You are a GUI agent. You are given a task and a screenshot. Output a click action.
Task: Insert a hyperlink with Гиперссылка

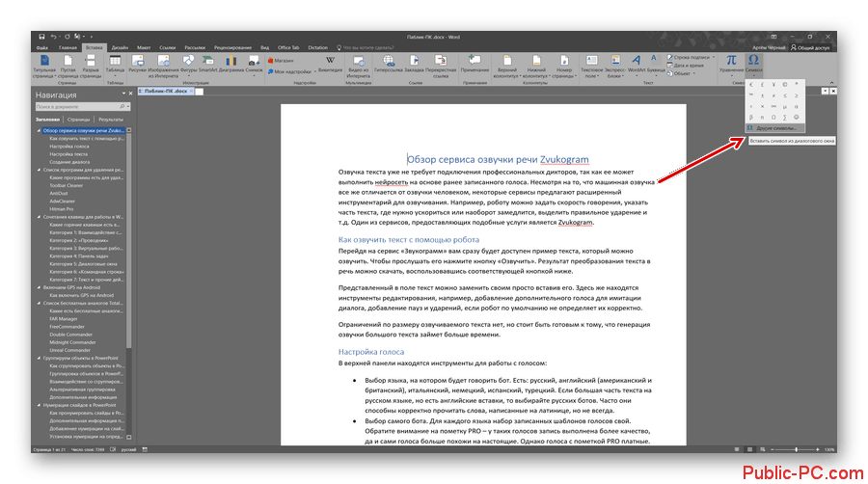click(388, 64)
